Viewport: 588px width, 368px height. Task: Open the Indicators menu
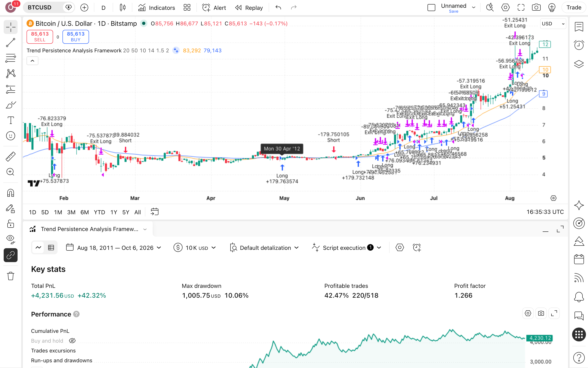coord(156,8)
